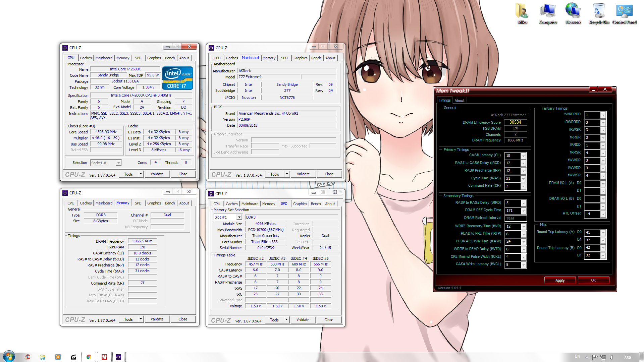
Task: Open the Caches tab in the CPU window
Action: point(86,58)
